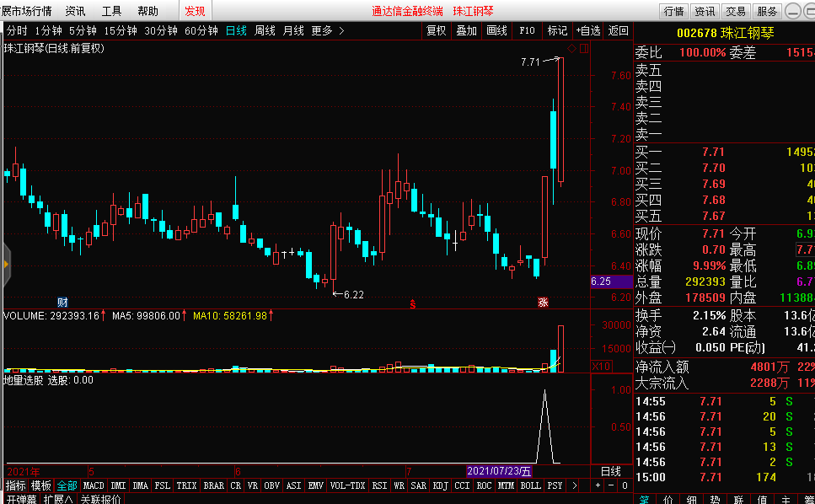Select the 笔 tick tab in the quote panel

pyautogui.click(x=644, y=499)
